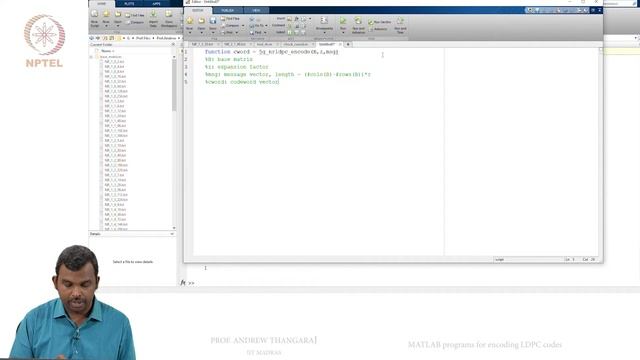Viewport: 640px width, 360px height.
Task: Click the Insert section icon beside Insert label
Action: [289, 19]
